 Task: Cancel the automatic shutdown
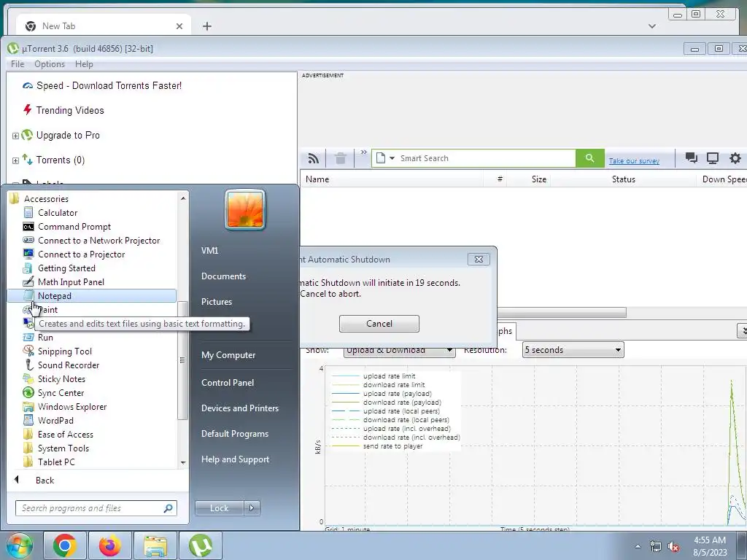coord(379,324)
